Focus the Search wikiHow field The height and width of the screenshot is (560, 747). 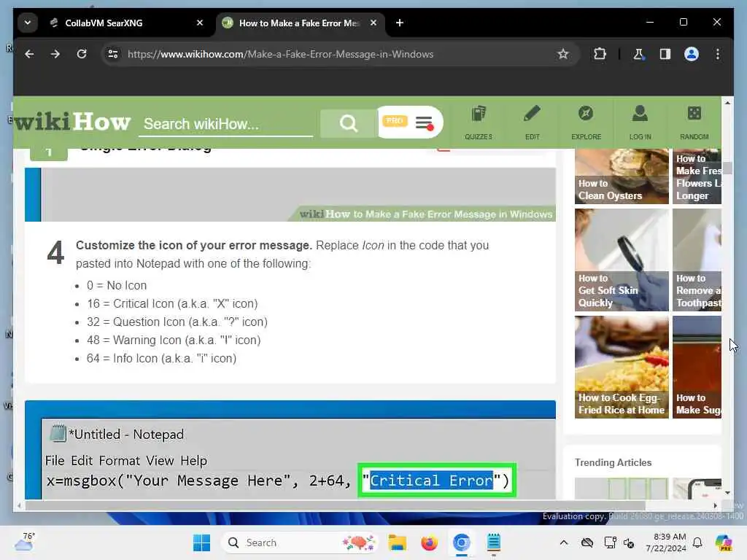pyautogui.click(x=226, y=124)
